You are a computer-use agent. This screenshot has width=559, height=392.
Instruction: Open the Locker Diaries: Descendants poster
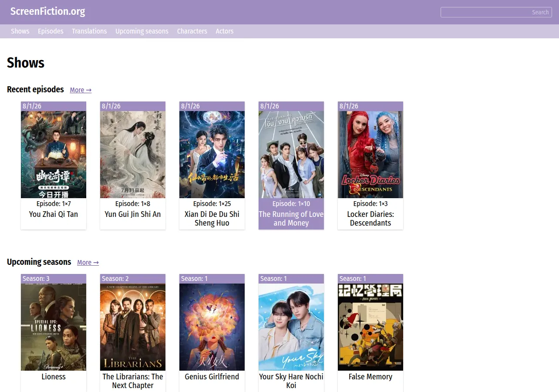[370, 155]
